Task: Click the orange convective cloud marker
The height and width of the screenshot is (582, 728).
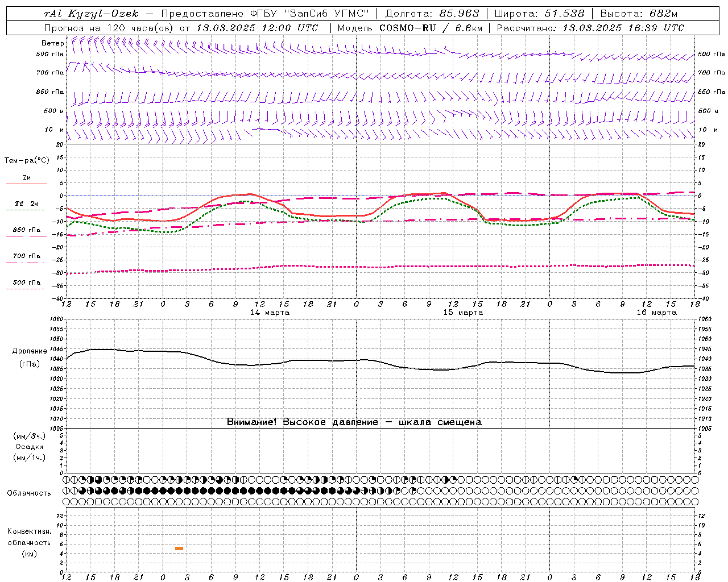Action: point(179,548)
